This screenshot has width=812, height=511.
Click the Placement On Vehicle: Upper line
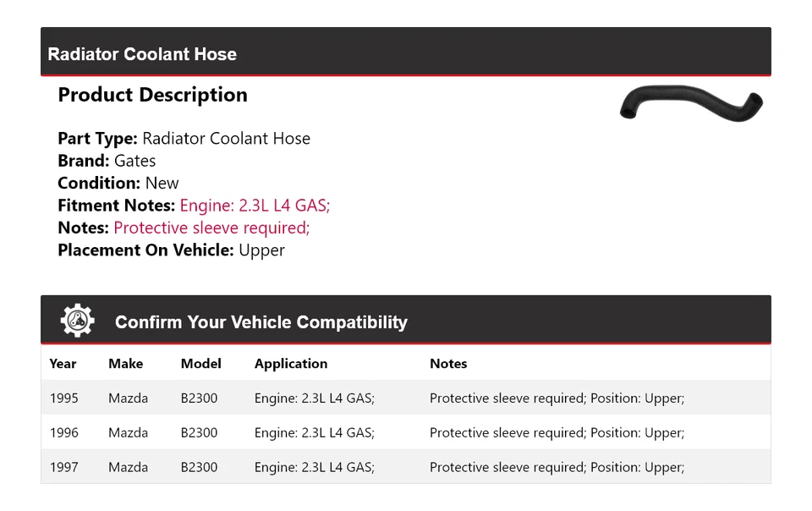coord(171,250)
